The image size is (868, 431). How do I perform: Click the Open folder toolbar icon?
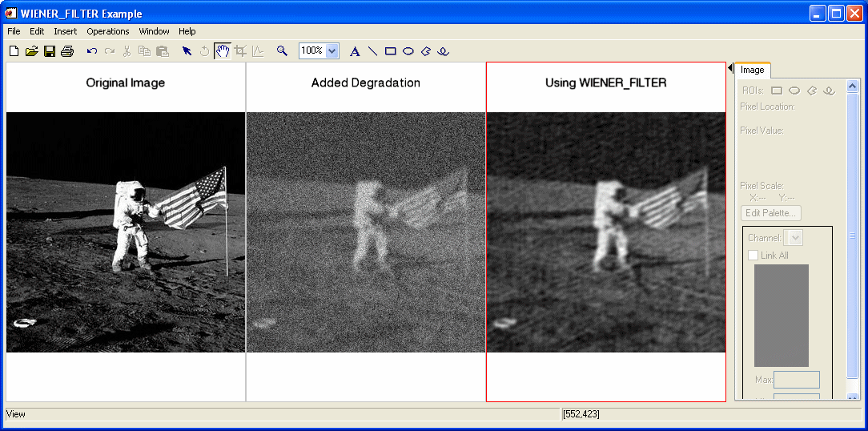pyautogui.click(x=31, y=51)
